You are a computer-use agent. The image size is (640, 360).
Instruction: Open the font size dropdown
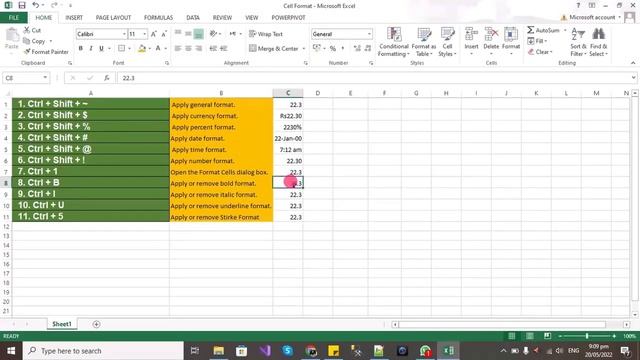point(144,34)
